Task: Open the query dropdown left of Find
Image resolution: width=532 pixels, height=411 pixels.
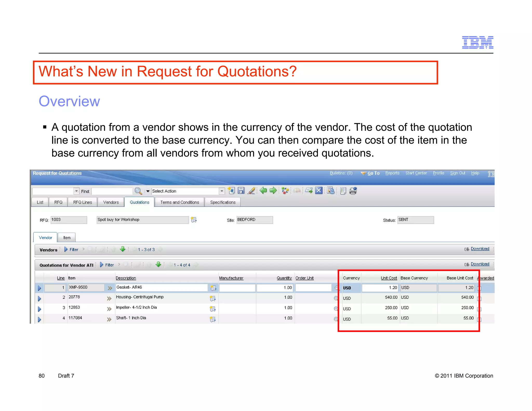Action: click(x=76, y=191)
